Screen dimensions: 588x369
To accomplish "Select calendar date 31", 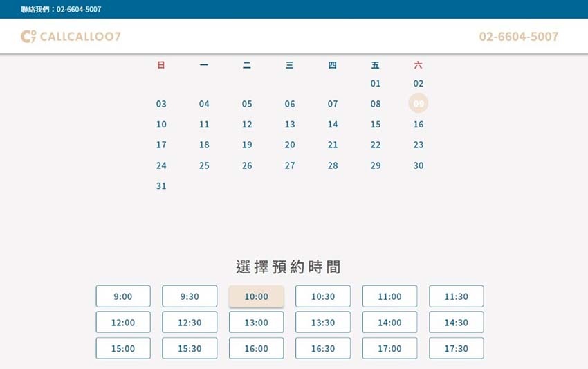I will (161, 186).
